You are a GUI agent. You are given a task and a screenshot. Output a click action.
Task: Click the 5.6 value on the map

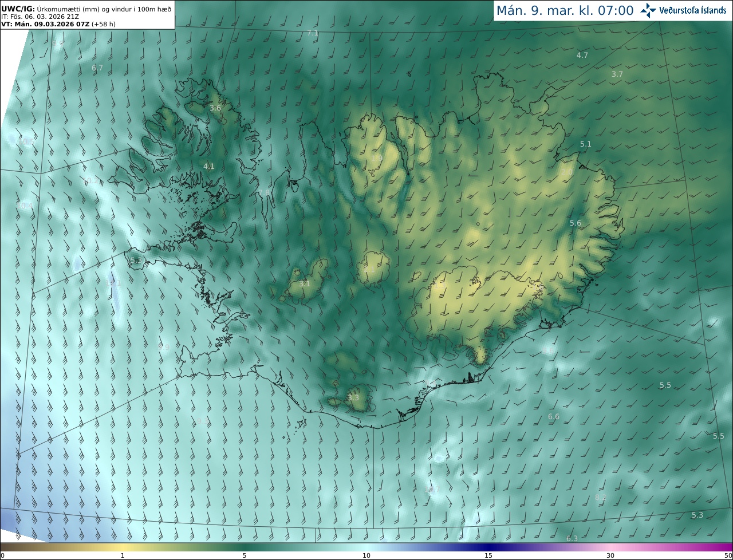pyautogui.click(x=576, y=223)
